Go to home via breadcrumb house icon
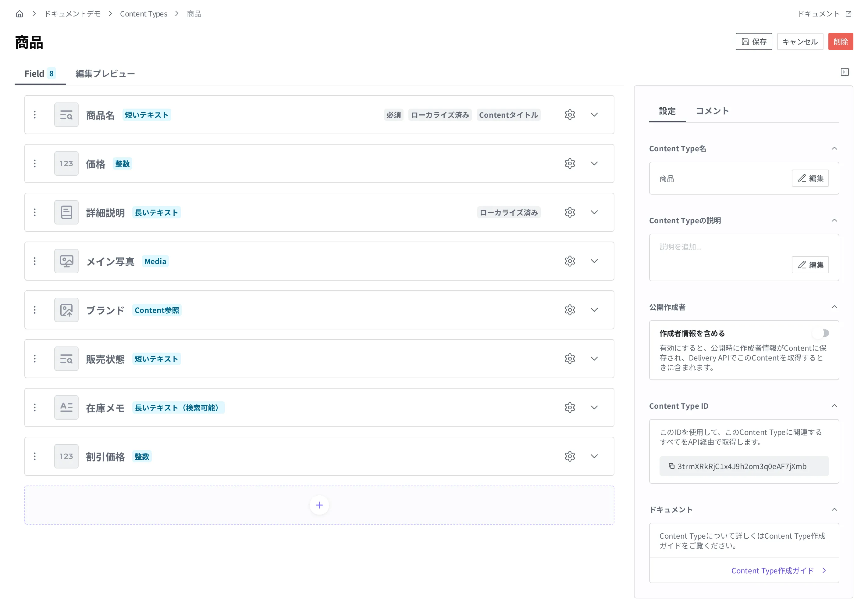This screenshot has width=868, height=610. point(19,14)
